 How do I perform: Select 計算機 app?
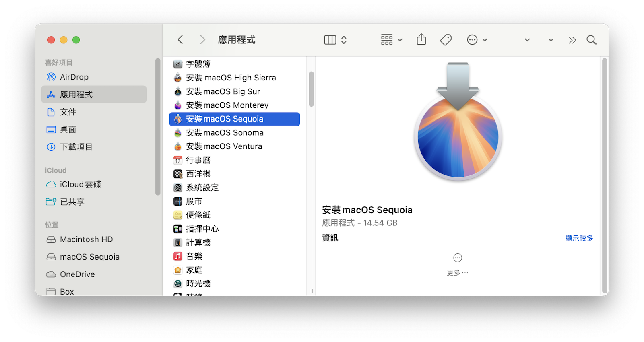pyautogui.click(x=235, y=242)
